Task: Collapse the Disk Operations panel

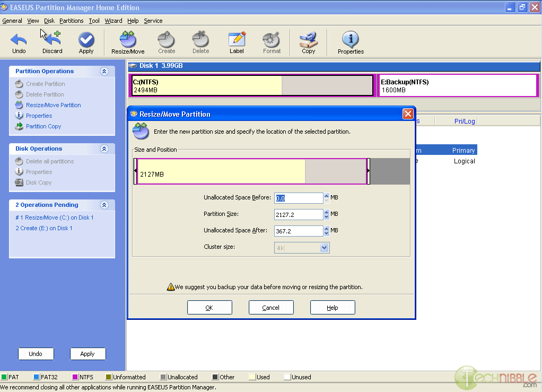Action: (x=104, y=149)
